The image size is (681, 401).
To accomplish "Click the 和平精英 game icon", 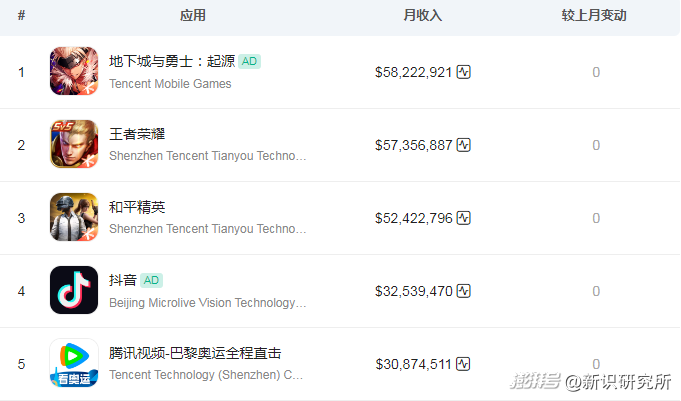I will [74, 218].
